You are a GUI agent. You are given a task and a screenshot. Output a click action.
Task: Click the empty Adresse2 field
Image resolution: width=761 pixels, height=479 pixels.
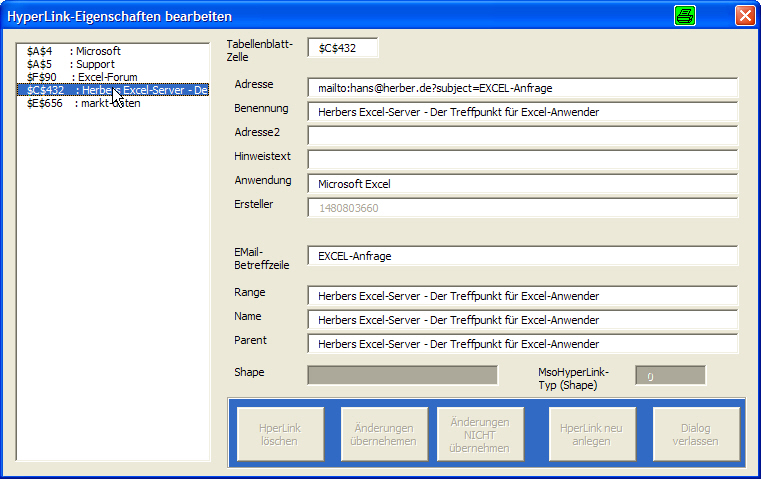(x=522, y=136)
